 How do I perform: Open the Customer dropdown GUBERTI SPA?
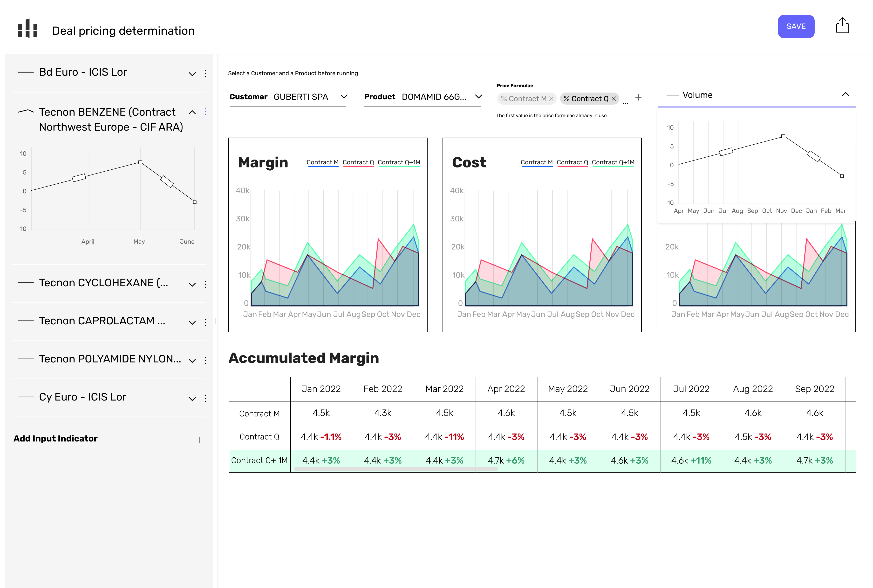(288, 97)
